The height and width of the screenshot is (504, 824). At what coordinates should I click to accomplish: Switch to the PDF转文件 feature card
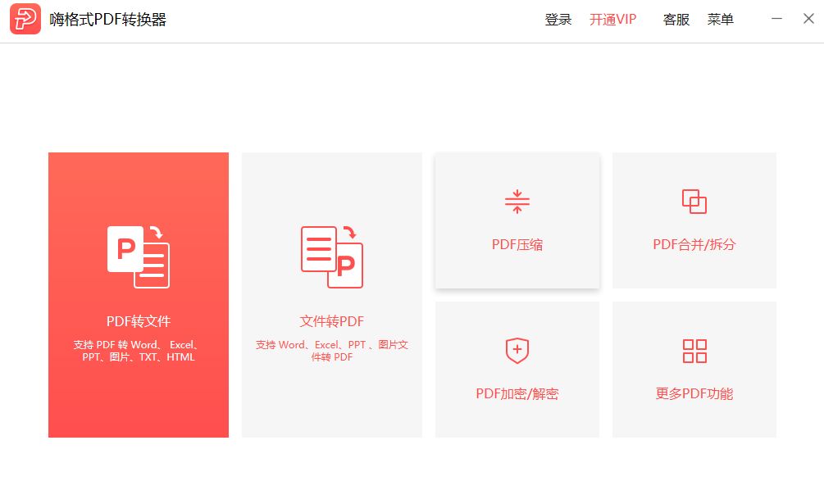tap(138, 295)
